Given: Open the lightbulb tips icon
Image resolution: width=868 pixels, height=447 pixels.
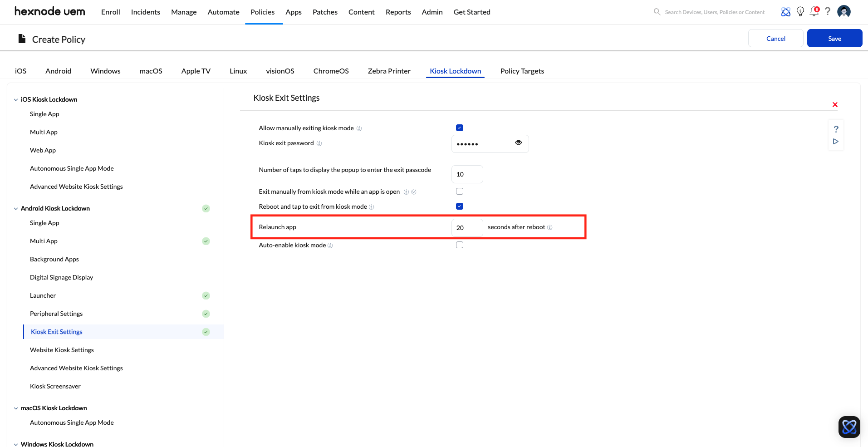Looking at the screenshot, I should coord(800,12).
